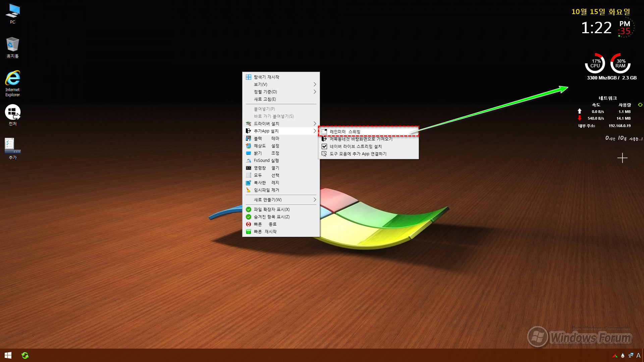Open the 휴지통 recycle bin icon
644x362 pixels.
tap(12, 47)
